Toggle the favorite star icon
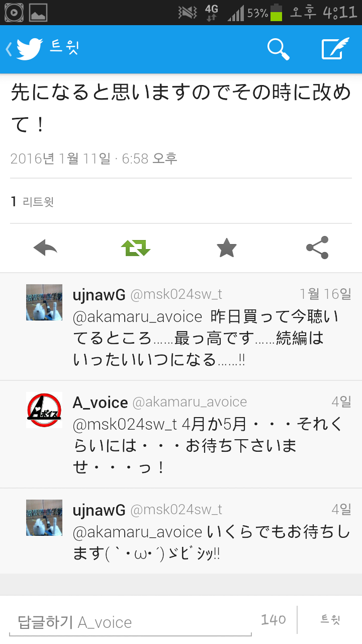The width and height of the screenshot is (362, 644). [226, 248]
